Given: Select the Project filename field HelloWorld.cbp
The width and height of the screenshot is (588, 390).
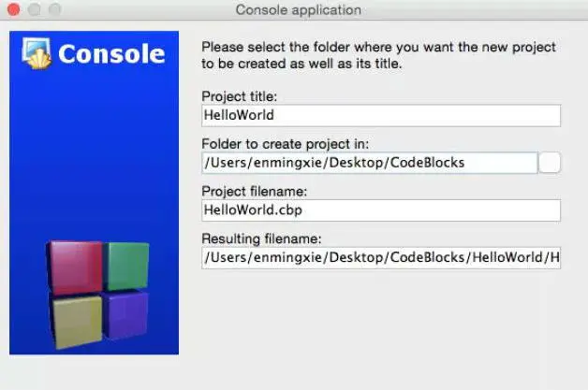Looking at the screenshot, I should [380, 210].
